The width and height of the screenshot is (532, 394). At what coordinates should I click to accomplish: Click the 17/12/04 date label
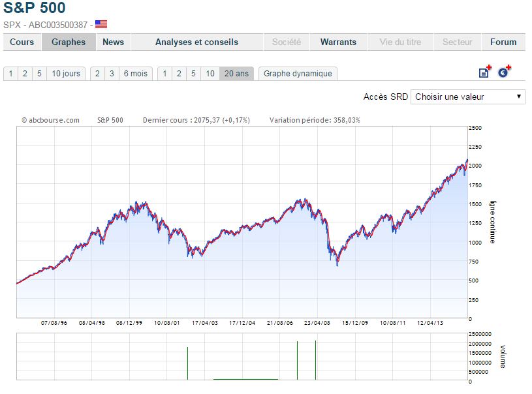242,323
